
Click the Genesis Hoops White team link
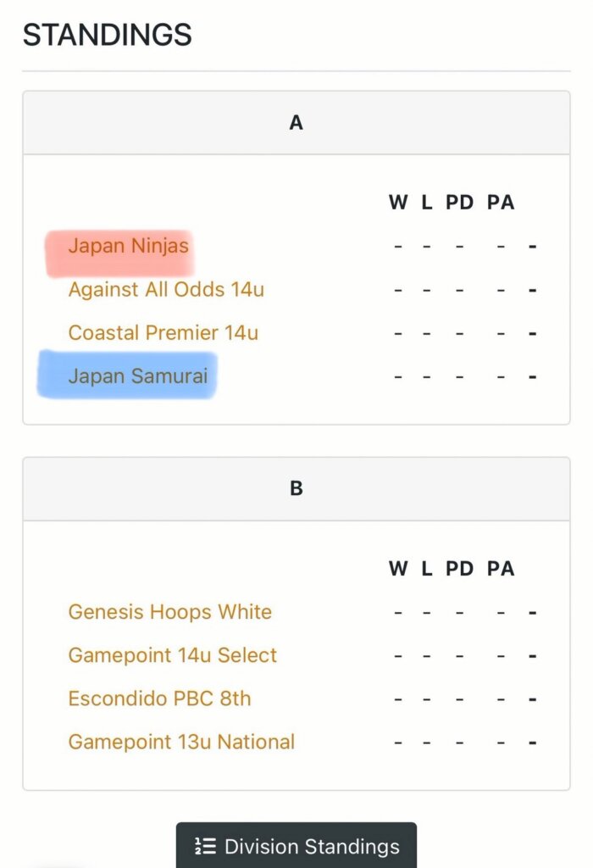click(x=170, y=612)
